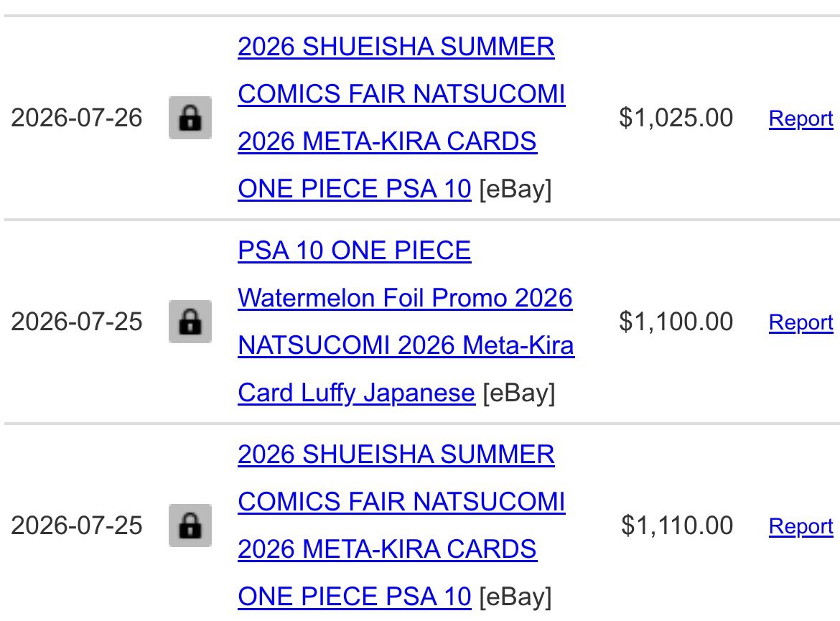
Task: Open the SHUEISHA listing priced at $1,110.00
Action: click(401, 525)
